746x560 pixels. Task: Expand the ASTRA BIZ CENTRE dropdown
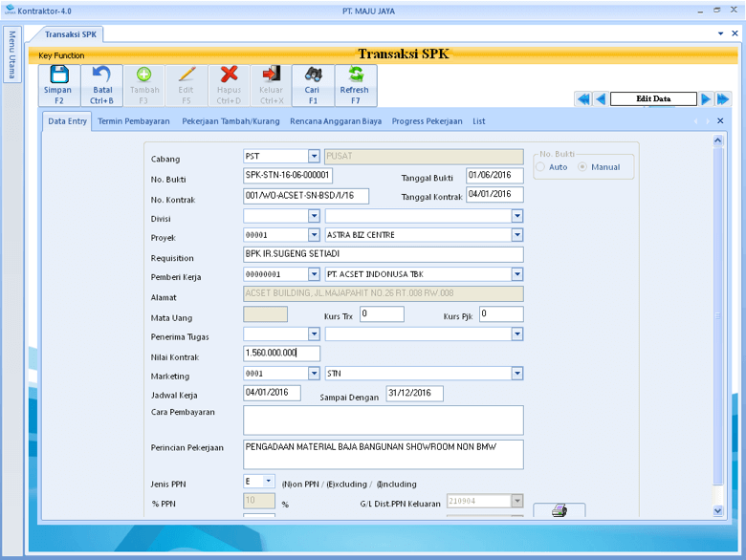click(x=517, y=235)
